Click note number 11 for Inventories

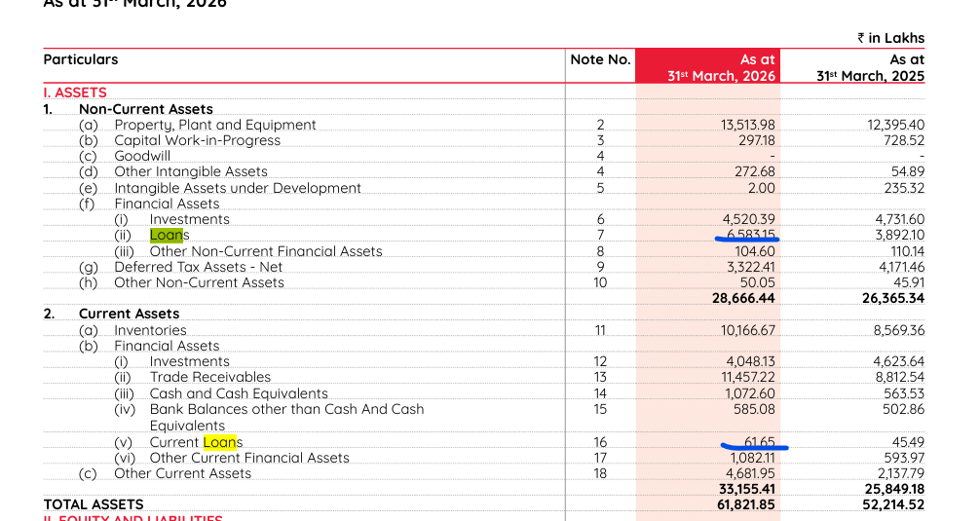tap(600, 330)
